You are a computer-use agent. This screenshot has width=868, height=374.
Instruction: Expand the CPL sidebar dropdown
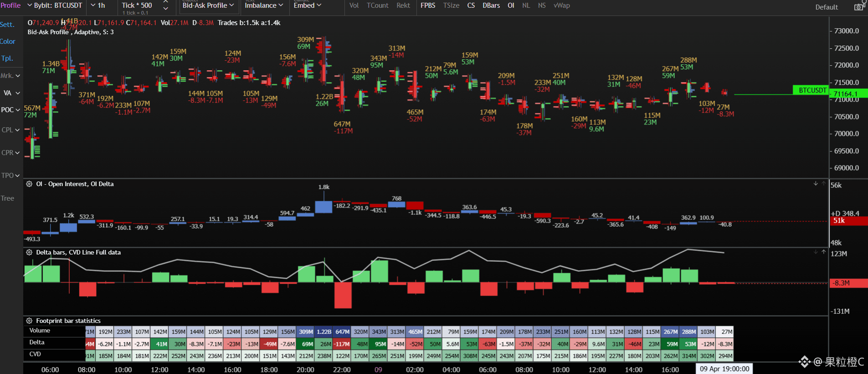click(10, 130)
